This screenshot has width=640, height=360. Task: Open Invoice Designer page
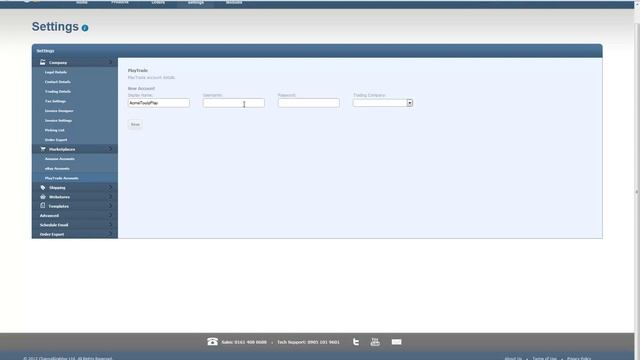click(x=59, y=111)
